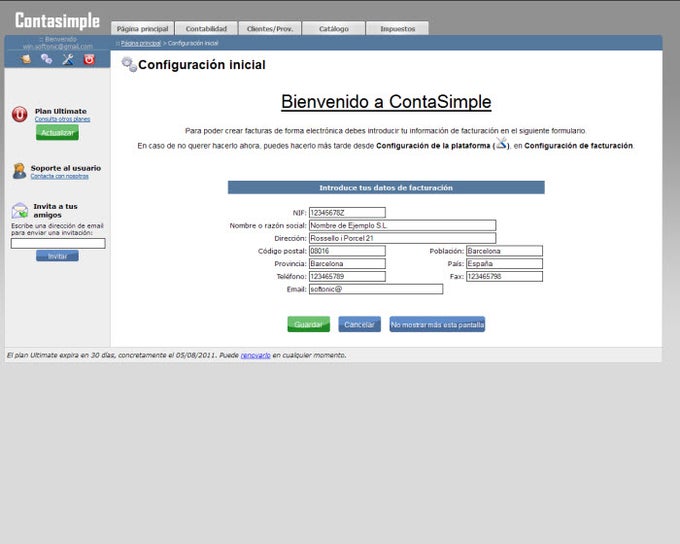Click the Configuración inicial breadcrumb text
The height and width of the screenshot is (544, 680).
[x=193, y=43]
